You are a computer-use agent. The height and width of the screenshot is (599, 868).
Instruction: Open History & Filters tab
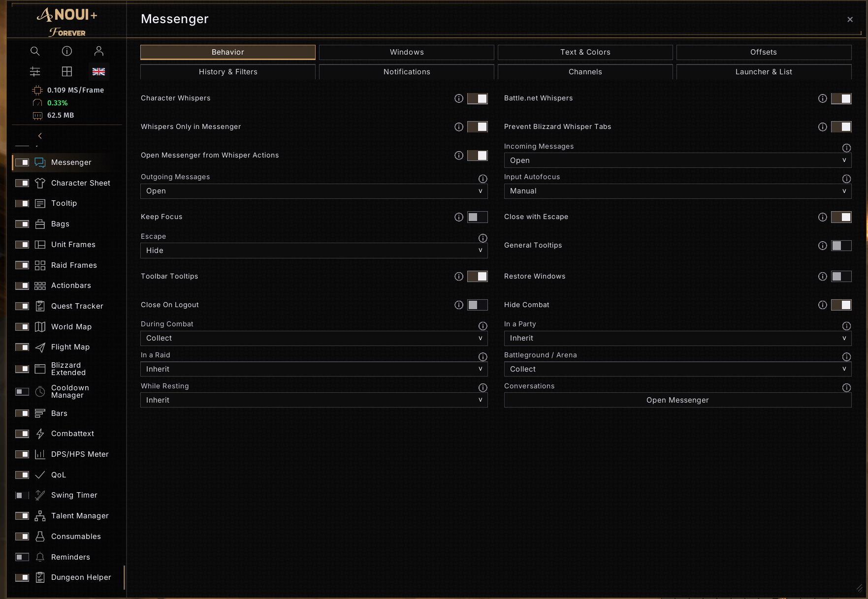[228, 72]
